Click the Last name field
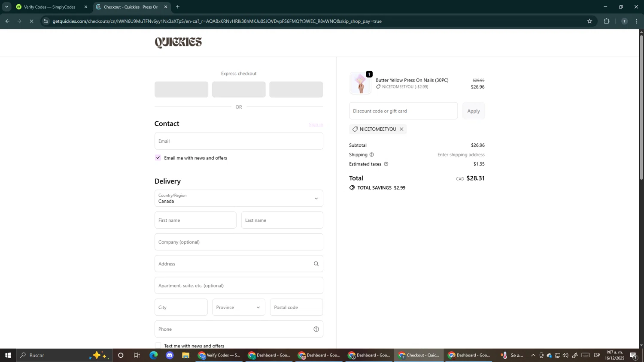Viewport: 644px width, 362px height. [x=282, y=220]
